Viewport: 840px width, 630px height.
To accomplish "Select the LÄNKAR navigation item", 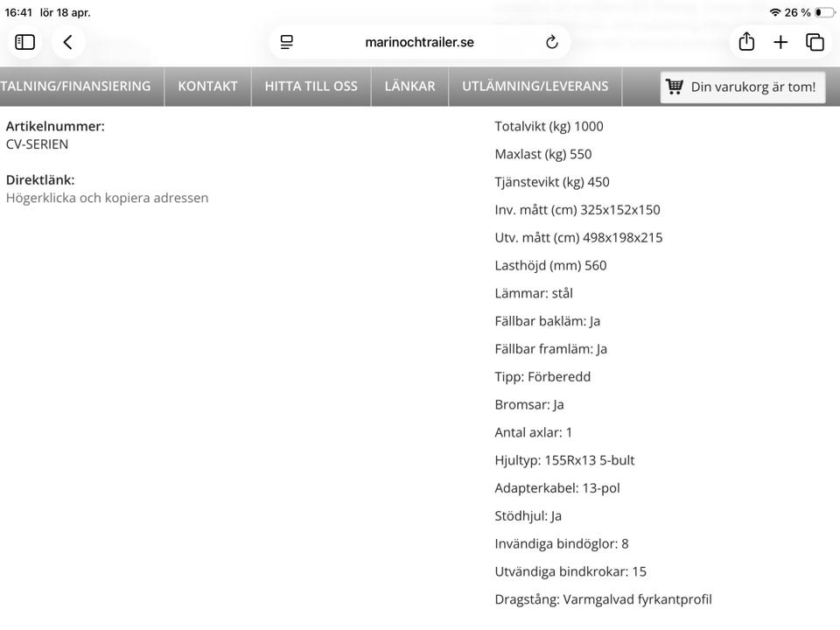I will (x=409, y=87).
